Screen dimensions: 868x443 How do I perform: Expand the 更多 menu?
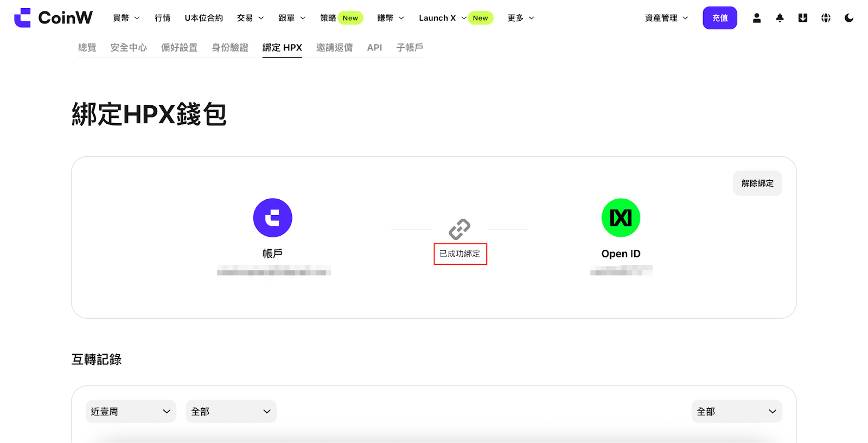pos(521,18)
